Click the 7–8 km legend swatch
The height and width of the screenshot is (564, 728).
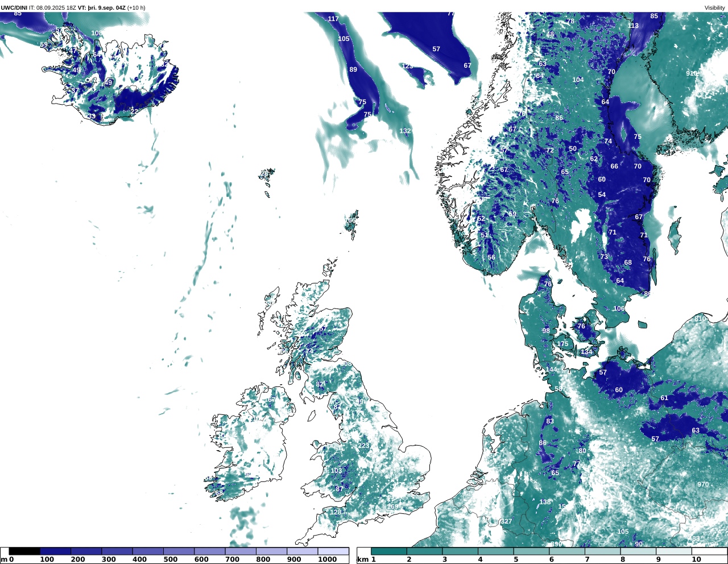point(602,551)
